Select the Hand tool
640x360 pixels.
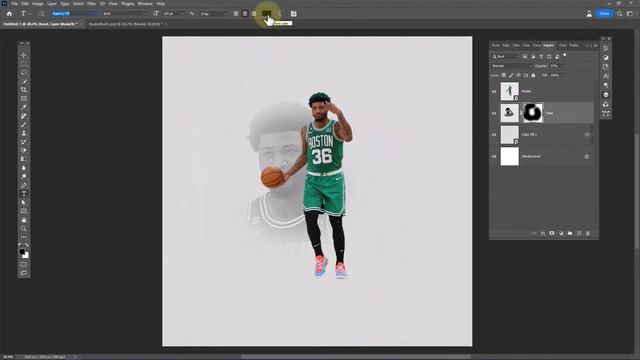pos(24,220)
